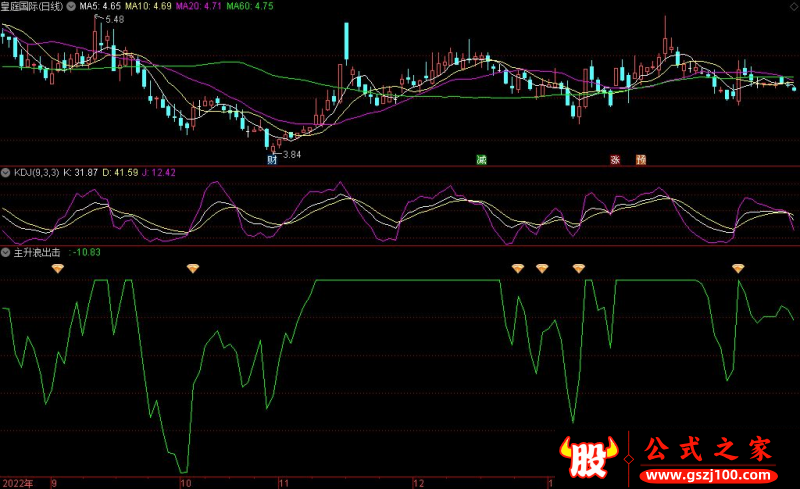Click the red 涨 event marker
Image resolution: width=800 pixels, height=489 pixels.
tap(615, 160)
